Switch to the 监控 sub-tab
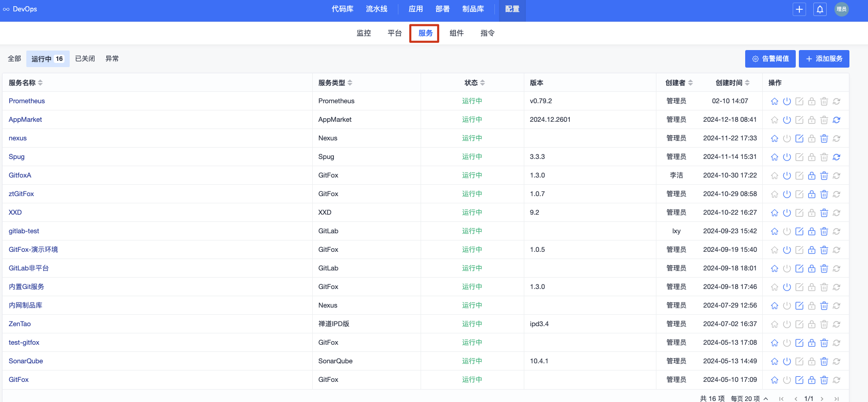This screenshot has height=402, width=868. 364,33
